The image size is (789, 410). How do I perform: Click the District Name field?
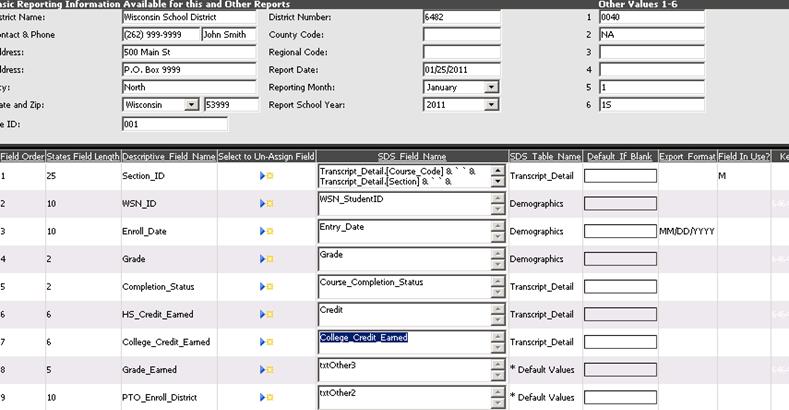tap(189, 17)
